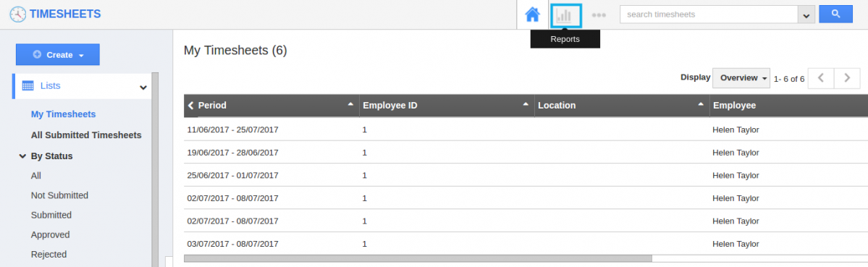Click Helen Taylor in 19/06/2017 row
The height and width of the screenshot is (267, 868).
click(x=735, y=153)
